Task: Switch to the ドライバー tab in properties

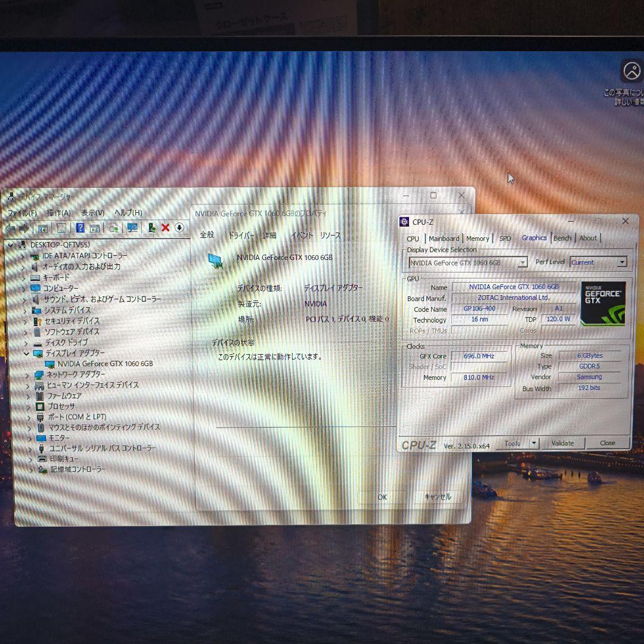Action: (241, 236)
